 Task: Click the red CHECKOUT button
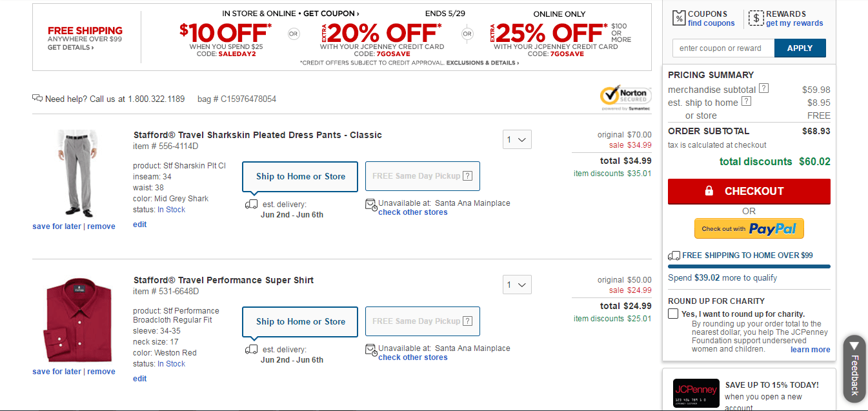[749, 192]
